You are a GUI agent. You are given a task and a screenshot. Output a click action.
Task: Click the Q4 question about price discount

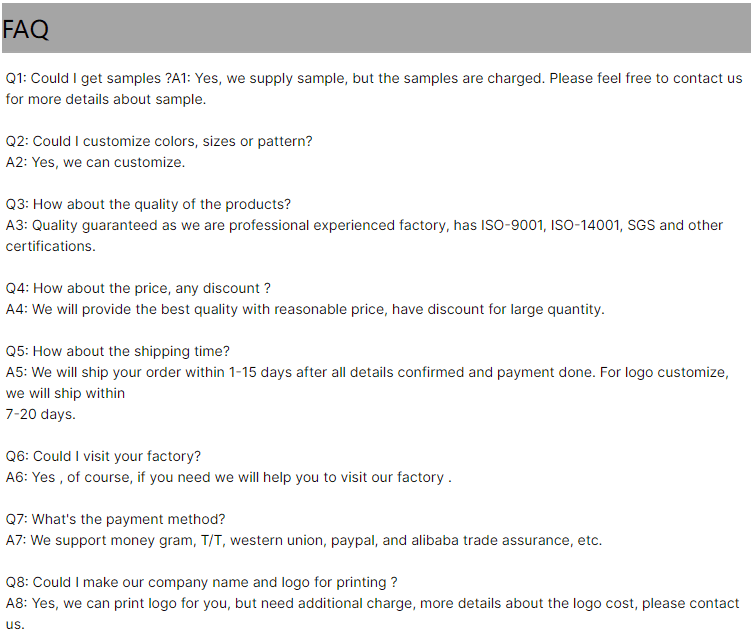coord(138,288)
